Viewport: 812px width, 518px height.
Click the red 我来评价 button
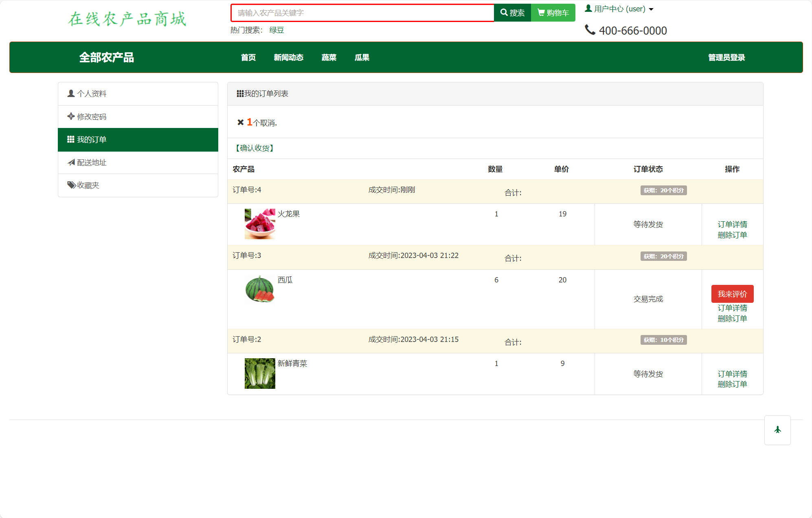point(732,293)
